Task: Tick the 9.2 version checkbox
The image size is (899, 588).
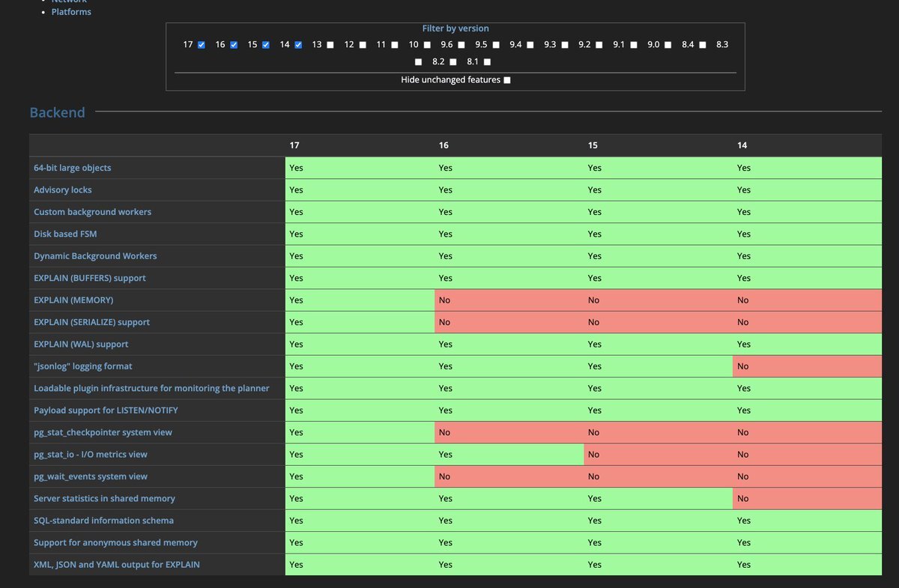Action: [x=599, y=45]
